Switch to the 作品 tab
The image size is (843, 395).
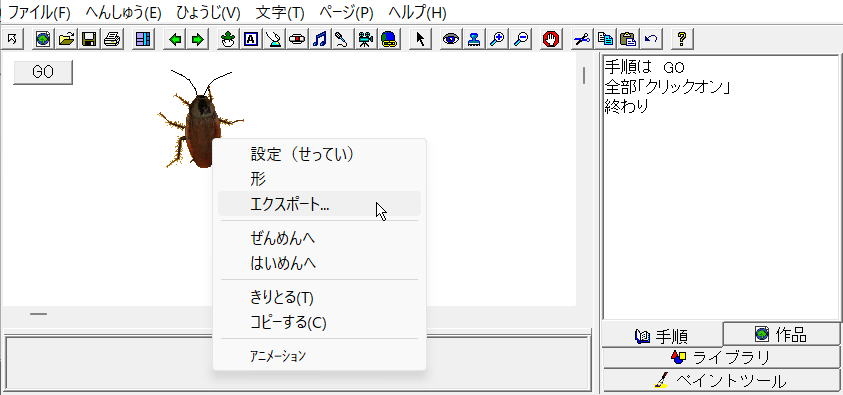pos(782,335)
